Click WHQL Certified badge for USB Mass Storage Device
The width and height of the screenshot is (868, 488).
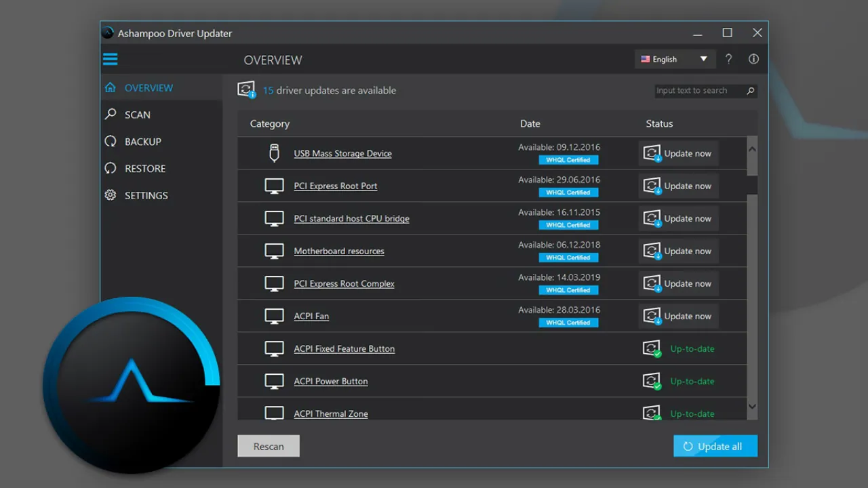coord(568,160)
